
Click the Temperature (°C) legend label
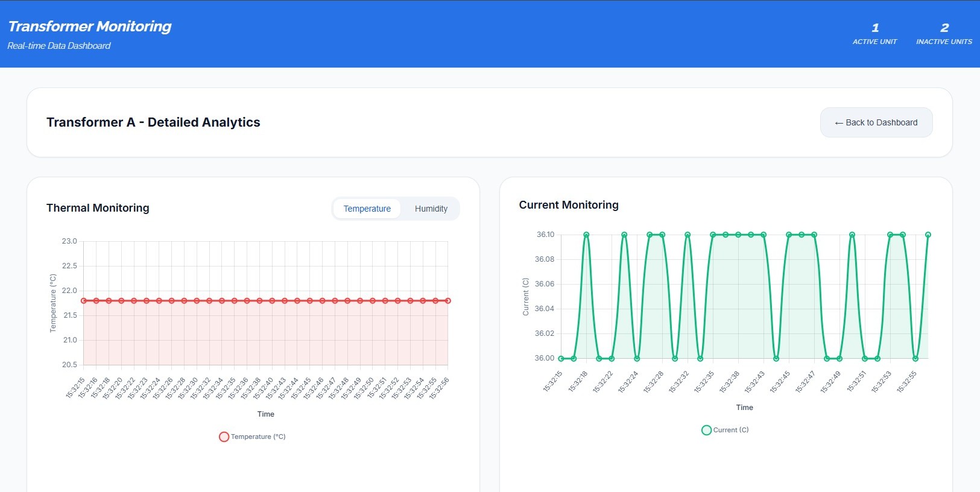pyautogui.click(x=258, y=437)
